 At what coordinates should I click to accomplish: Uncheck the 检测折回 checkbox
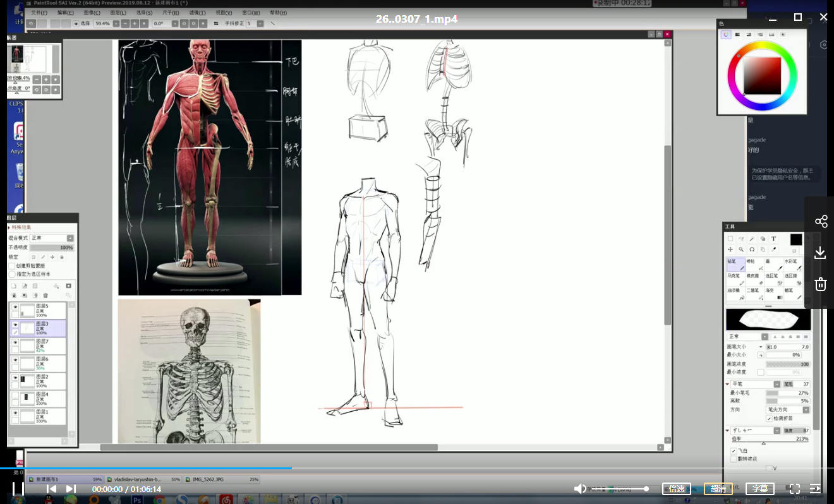[769, 418]
